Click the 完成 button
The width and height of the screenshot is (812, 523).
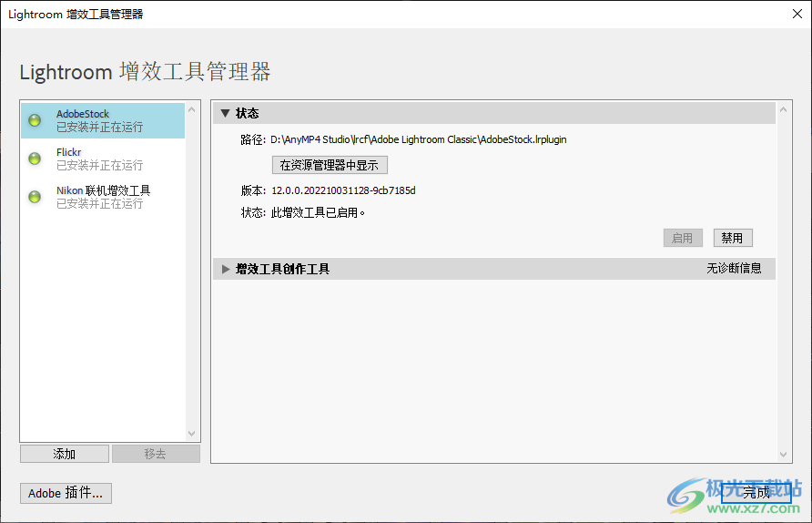coord(756,493)
